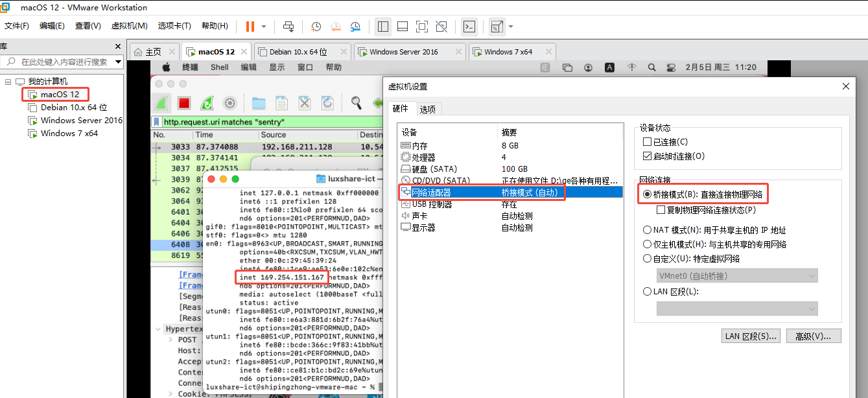Collapse the Hypertext protocol tree node
The width and height of the screenshot is (868, 398).
[x=159, y=329]
